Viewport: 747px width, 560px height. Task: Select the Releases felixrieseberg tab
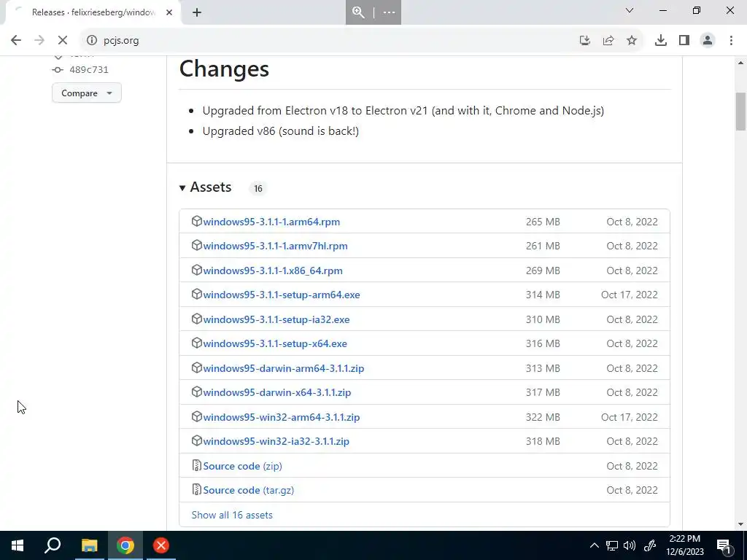coord(93,12)
